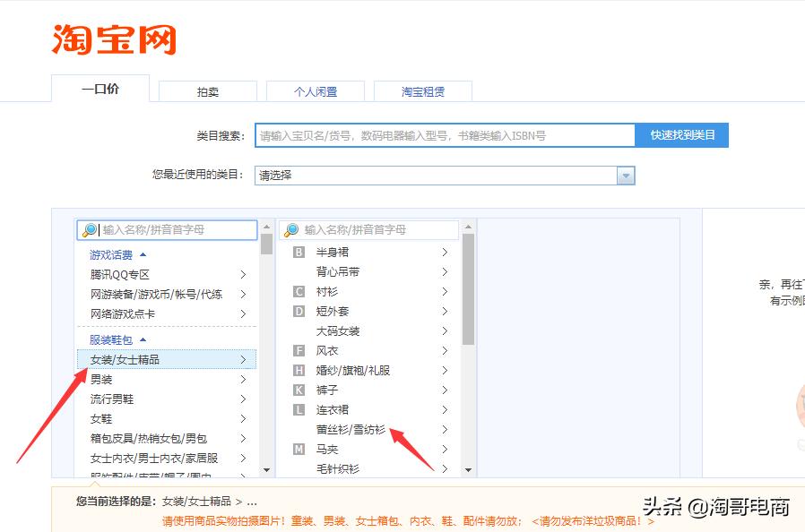
Task: Click the letter C index icon beside 衬衫
Action: pyautogui.click(x=299, y=291)
